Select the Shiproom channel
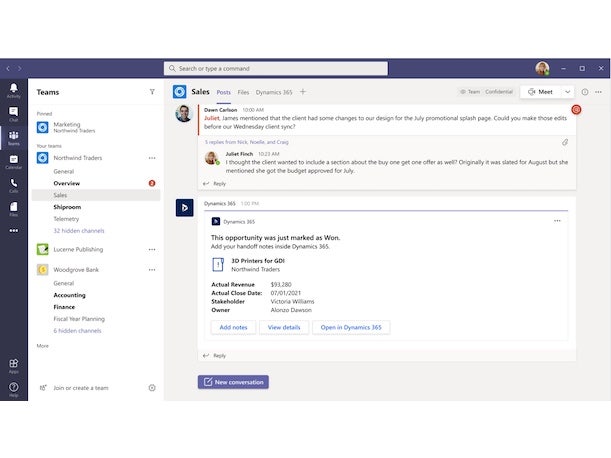 (x=67, y=207)
